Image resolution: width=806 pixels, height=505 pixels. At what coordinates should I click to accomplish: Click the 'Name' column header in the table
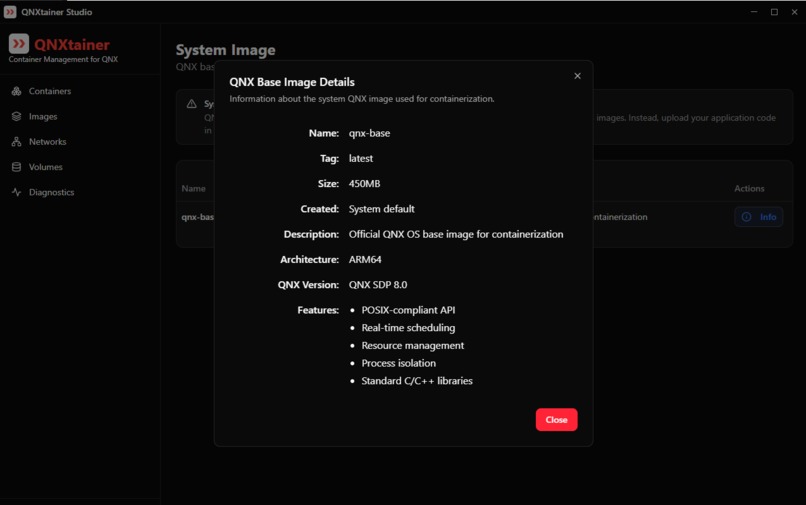coord(193,189)
